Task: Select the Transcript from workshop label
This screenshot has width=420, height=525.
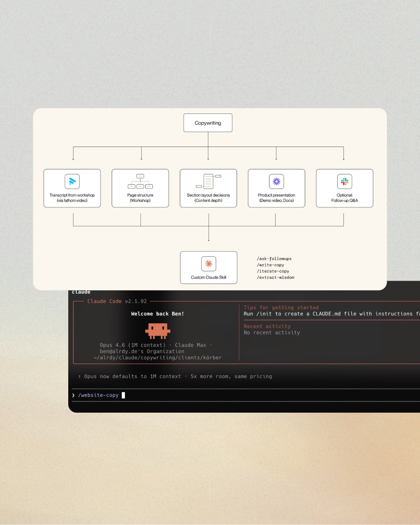Action: coord(72,198)
